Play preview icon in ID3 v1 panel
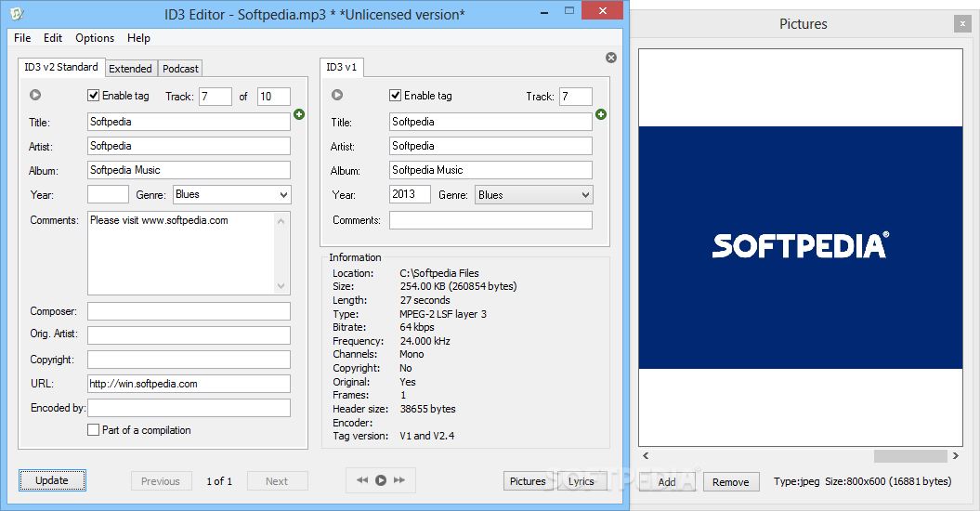Image resolution: width=980 pixels, height=511 pixels. point(337,95)
